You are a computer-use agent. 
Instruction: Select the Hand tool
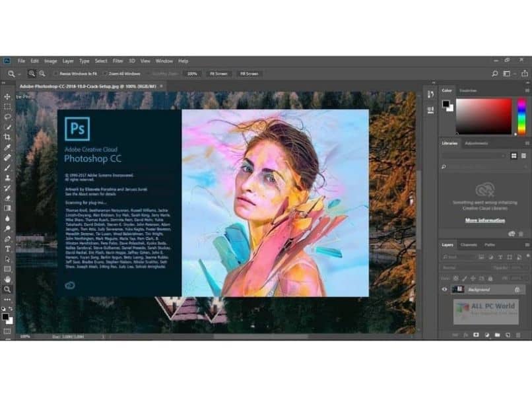[7, 279]
